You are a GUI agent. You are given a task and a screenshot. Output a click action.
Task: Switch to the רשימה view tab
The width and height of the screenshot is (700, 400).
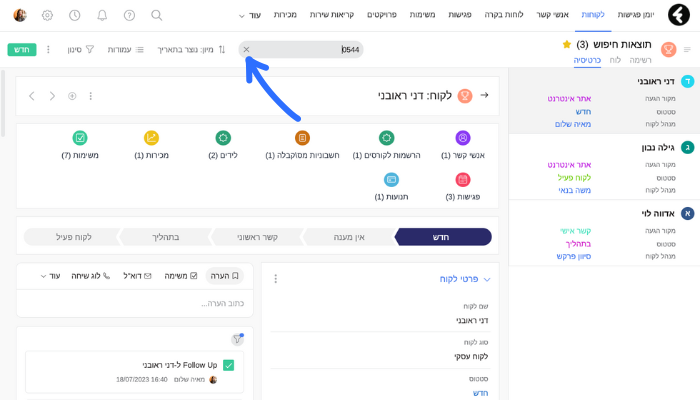click(640, 60)
